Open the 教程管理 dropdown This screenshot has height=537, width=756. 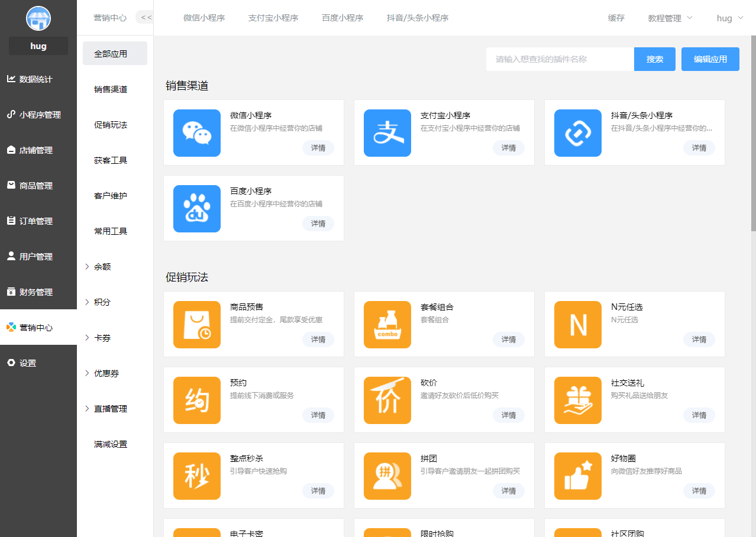point(670,18)
